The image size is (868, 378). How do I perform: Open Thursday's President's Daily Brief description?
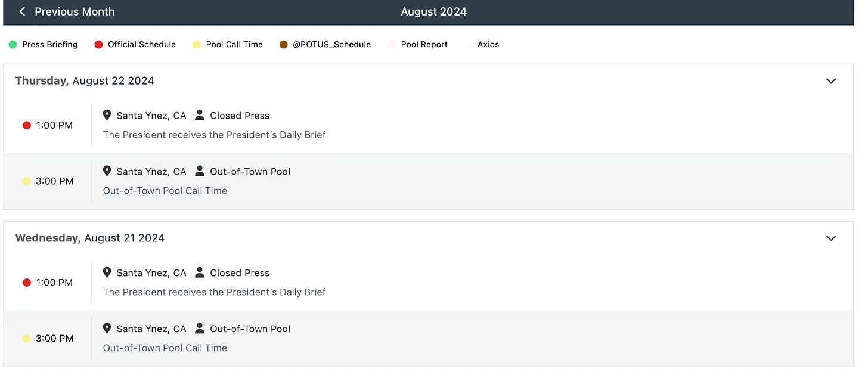coord(215,135)
